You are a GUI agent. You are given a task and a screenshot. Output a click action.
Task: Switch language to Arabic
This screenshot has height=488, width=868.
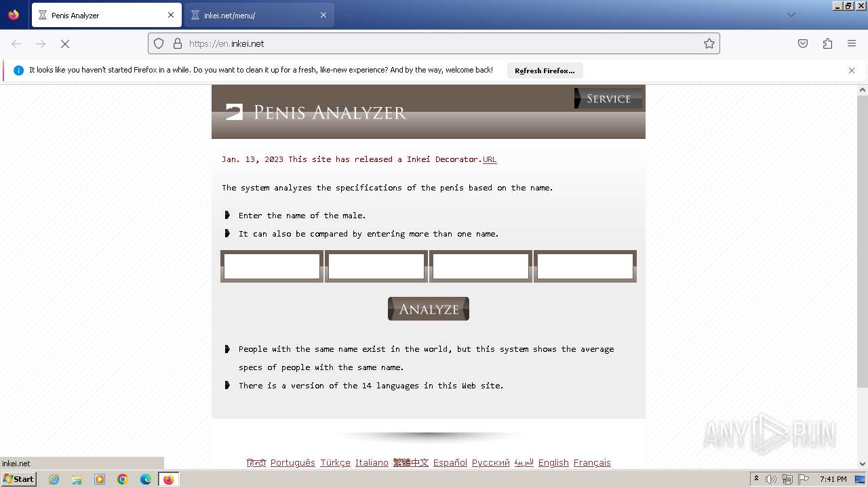point(524,463)
